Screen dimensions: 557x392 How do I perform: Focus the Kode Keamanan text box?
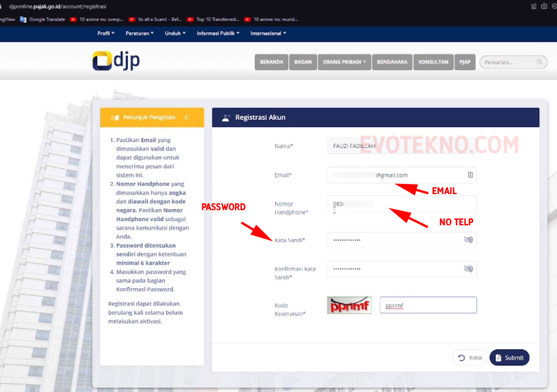428,305
